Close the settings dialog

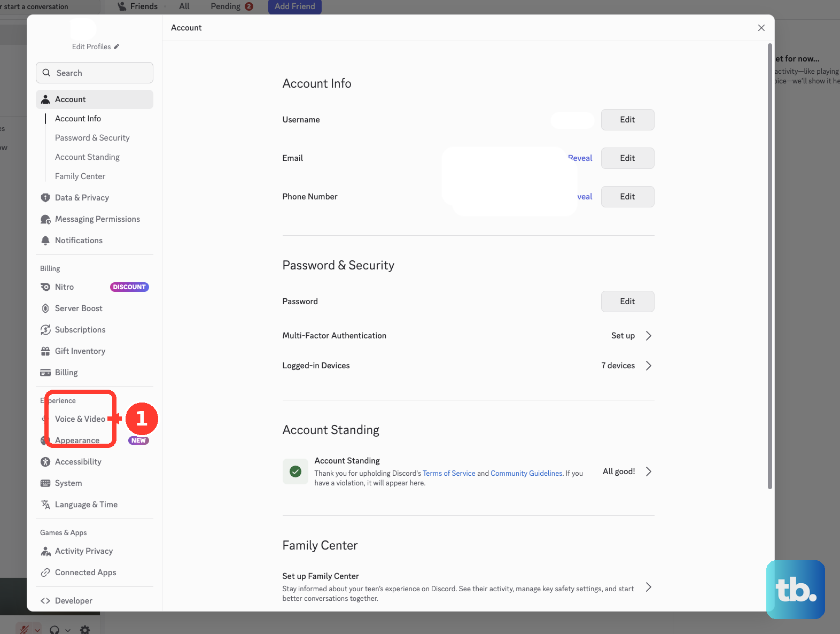pos(761,28)
